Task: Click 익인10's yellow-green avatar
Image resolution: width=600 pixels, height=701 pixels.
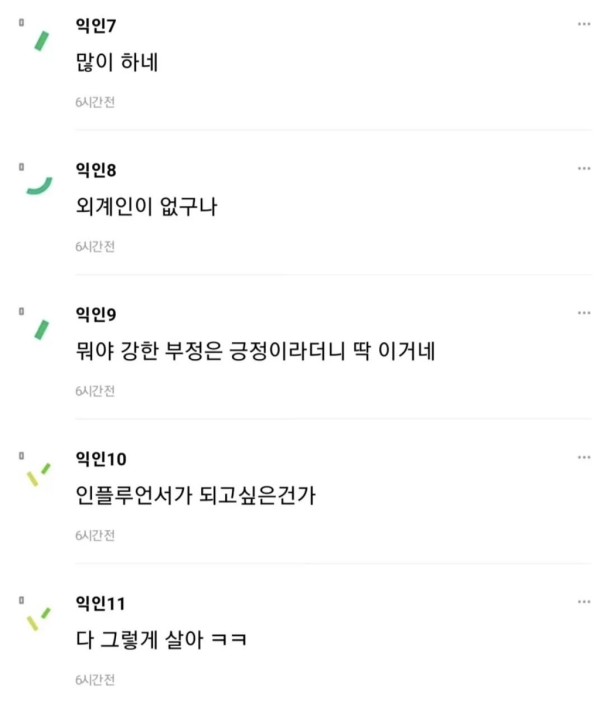Action: point(38,475)
